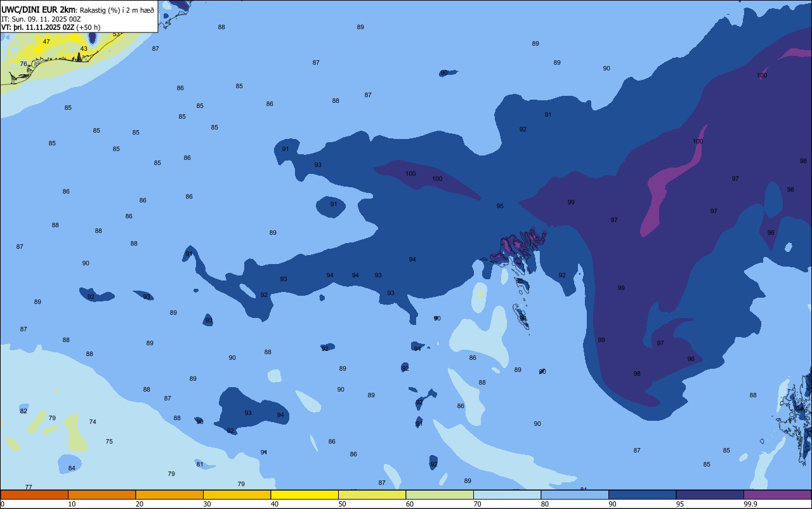The height and width of the screenshot is (509, 812).
Task: Select the 'VT: þri. 11.11.2025 02Z (+50 h)' line
Action: click(x=51, y=27)
